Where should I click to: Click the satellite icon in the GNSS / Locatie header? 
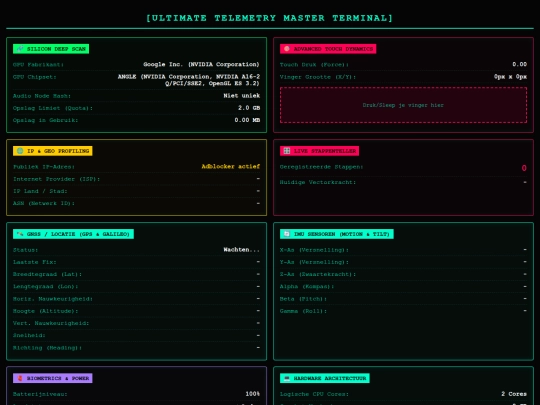(20, 234)
